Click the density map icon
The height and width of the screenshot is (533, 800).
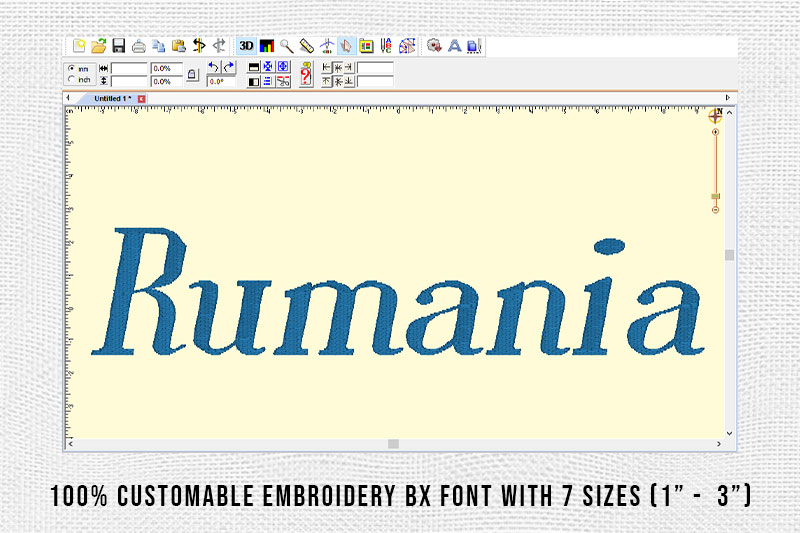[407, 46]
